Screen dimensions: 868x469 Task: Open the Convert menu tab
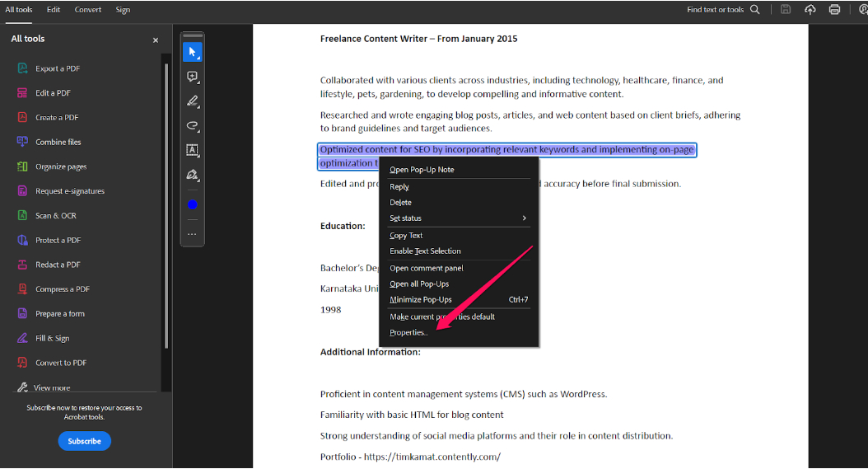point(88,9)
